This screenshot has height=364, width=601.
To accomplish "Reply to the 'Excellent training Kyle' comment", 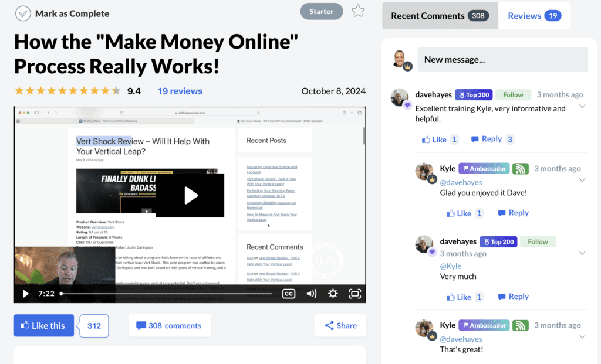I will pos(487,139).
